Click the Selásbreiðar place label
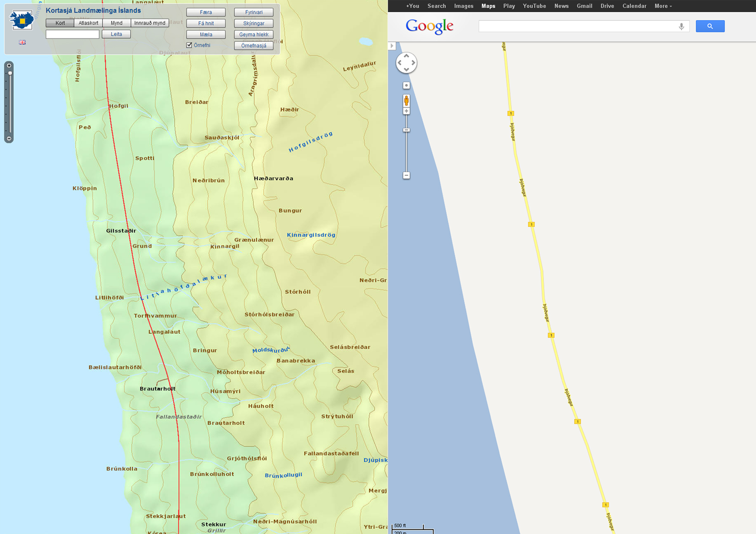Screen dimensions: 756x534 pos(350,347)
